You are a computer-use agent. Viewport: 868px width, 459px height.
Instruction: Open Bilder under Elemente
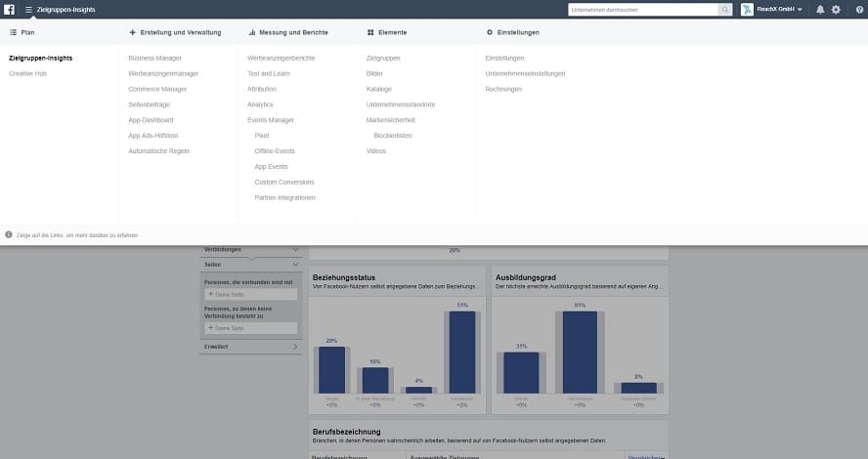click(x=374, y=73)
